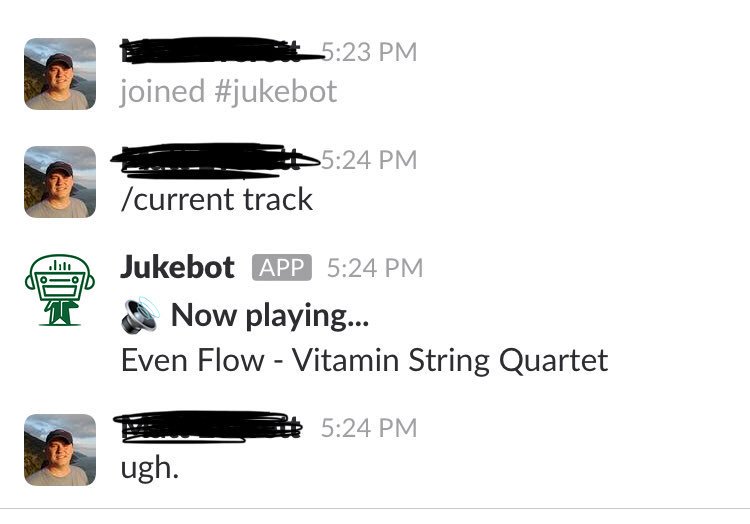This screenshot has width=750, height=524.
Task: Open user avatar beside the ugh. message
Action: point(60,449)
